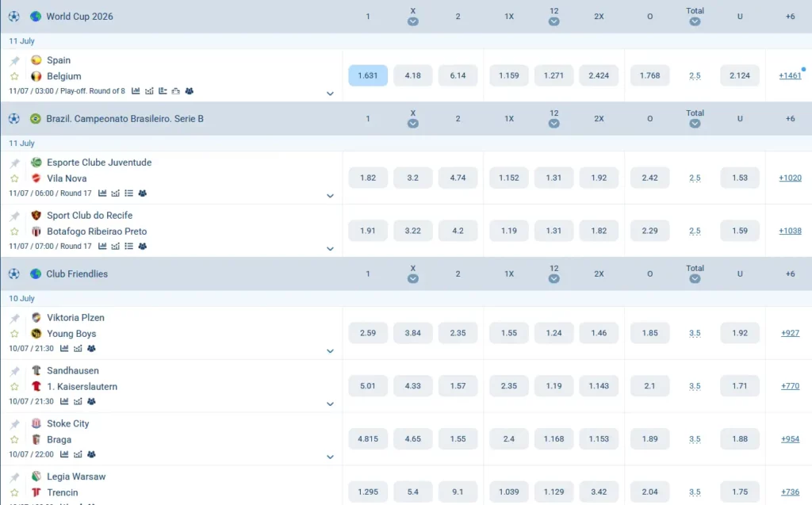
Task: Select Belgium win odds 6.14
Action: pos(458,75)
